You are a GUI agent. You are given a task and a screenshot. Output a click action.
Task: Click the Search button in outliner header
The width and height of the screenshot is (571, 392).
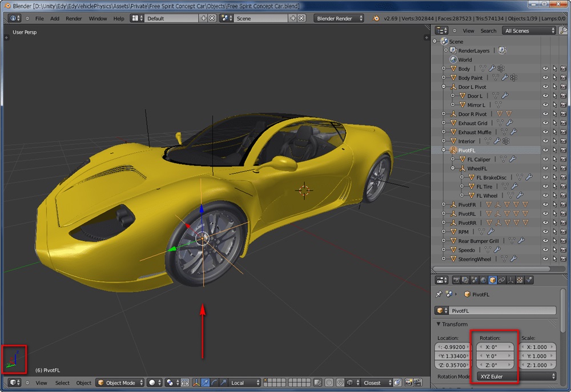pyautogui.click(x=488, y=31)
